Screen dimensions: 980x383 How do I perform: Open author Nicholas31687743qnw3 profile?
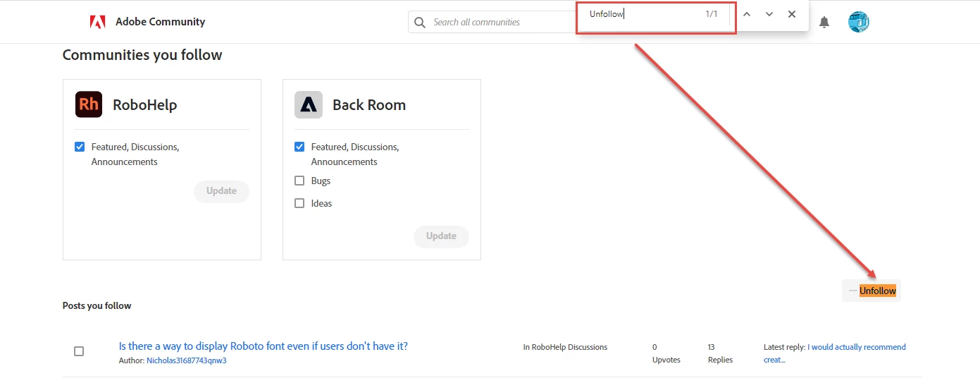187,360
